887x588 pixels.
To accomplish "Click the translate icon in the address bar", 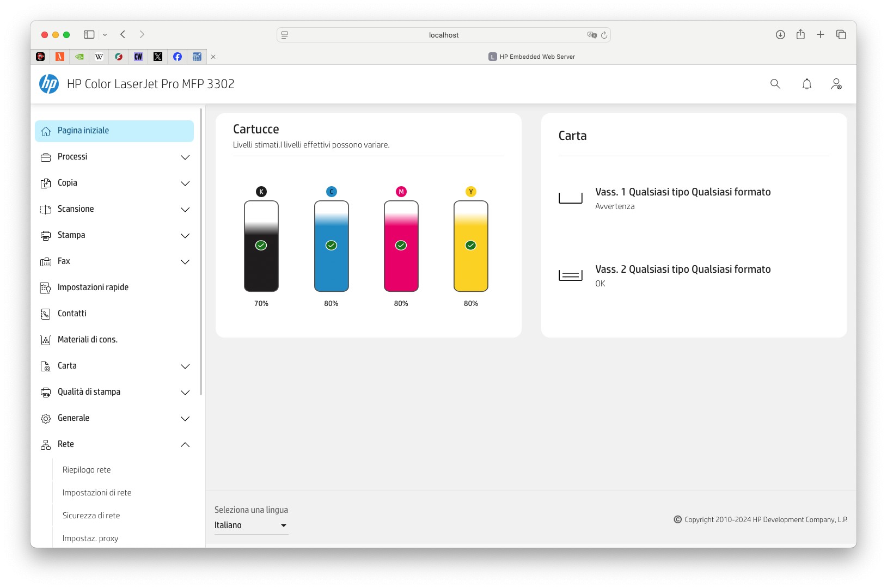I will tap(592, 35).
